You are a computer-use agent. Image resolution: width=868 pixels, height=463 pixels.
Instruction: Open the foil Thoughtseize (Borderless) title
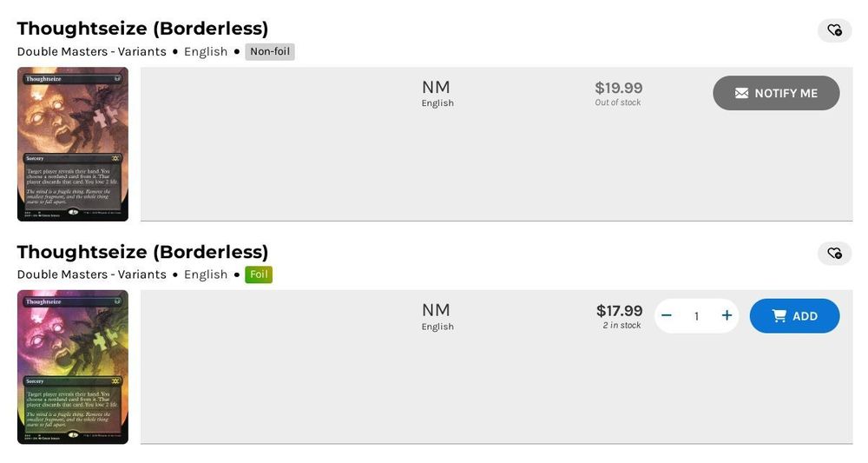pyautogui.click(x=142, y=252)
